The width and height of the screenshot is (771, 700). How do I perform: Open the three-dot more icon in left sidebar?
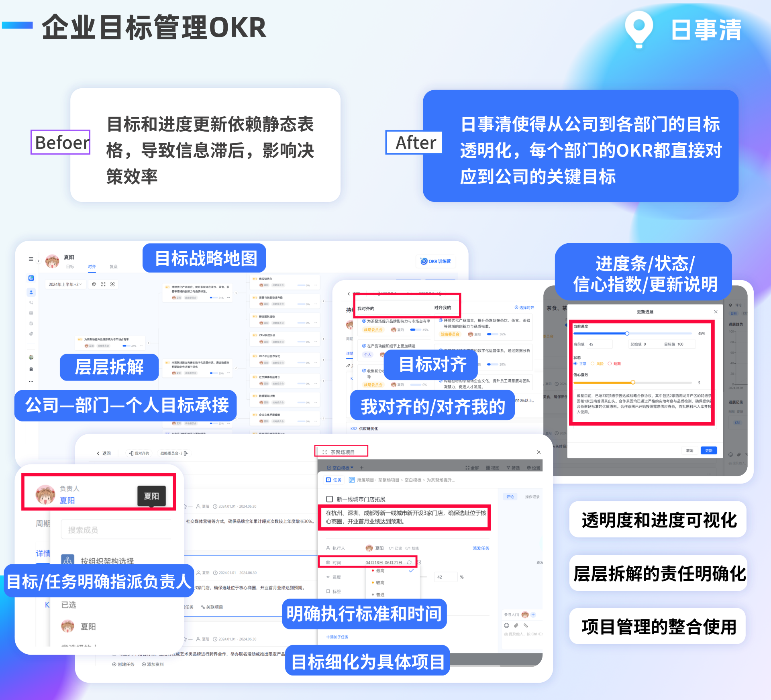[x=31, y=381]
